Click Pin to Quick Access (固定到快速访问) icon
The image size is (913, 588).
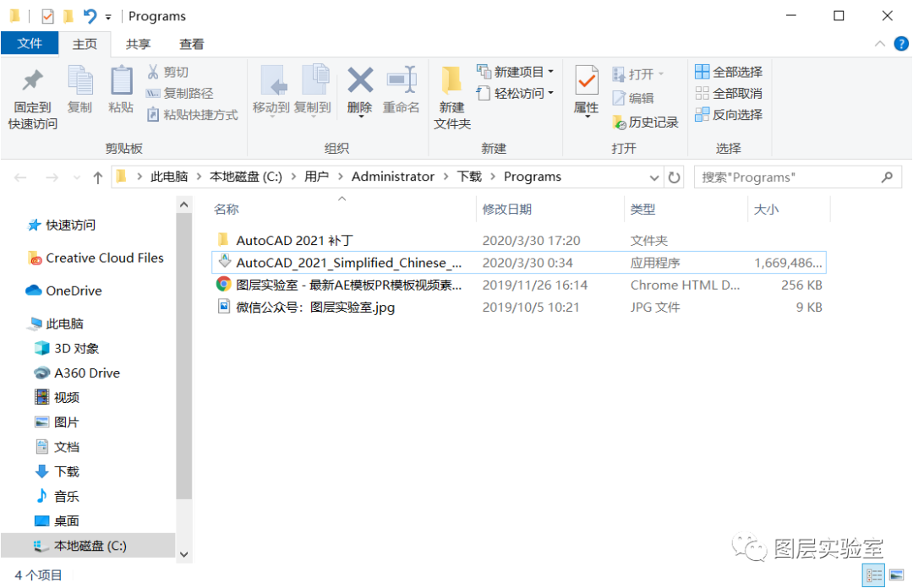pyautogui.click(x=33, y=80)
